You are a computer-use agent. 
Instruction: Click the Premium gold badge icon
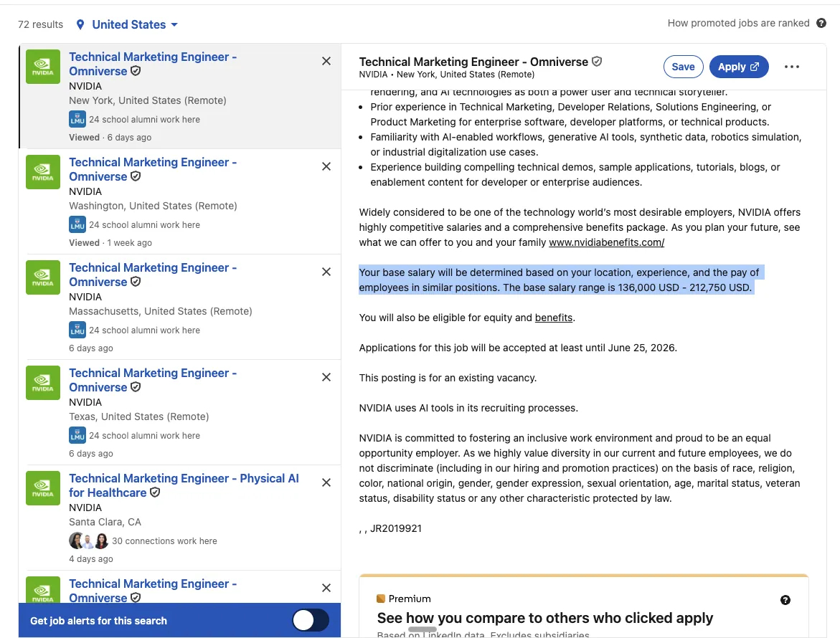click(x=381, y=599)
